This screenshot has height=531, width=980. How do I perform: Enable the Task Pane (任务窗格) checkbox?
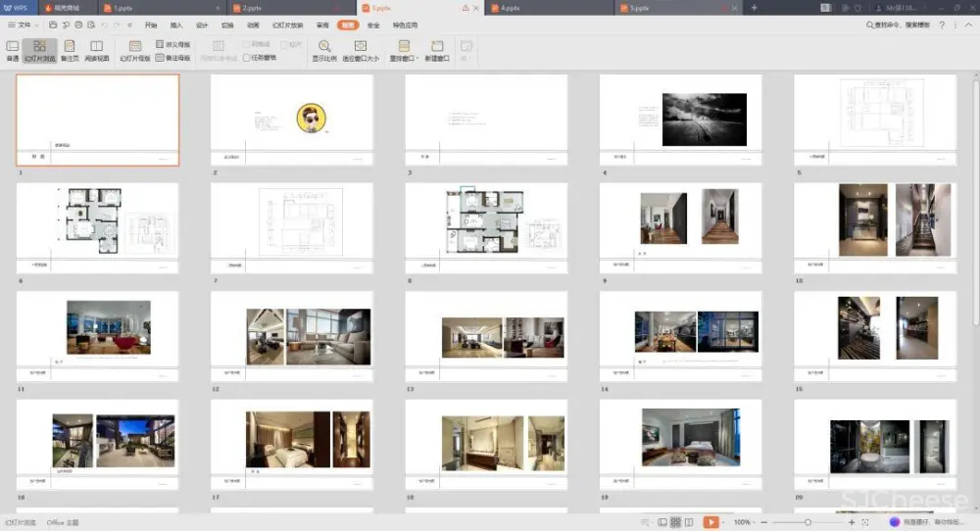pos(247,58)
